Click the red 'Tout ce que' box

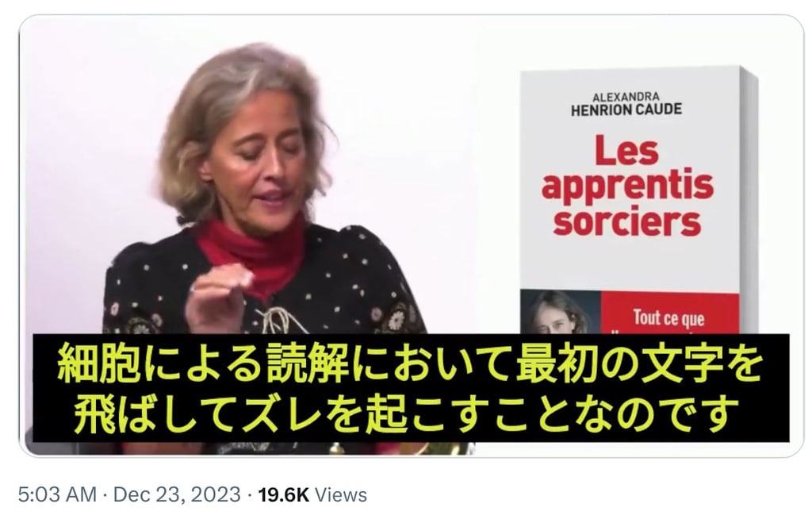point(670,313)
